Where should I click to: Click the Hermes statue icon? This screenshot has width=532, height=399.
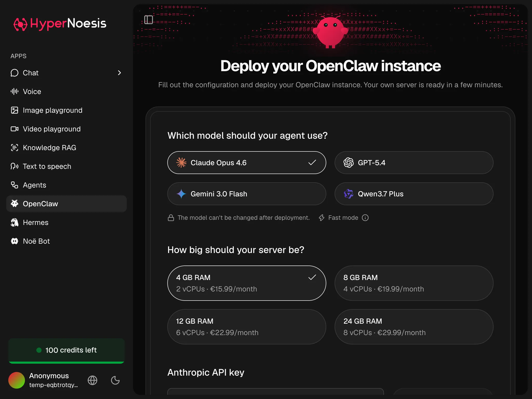[x=15, y=222]
